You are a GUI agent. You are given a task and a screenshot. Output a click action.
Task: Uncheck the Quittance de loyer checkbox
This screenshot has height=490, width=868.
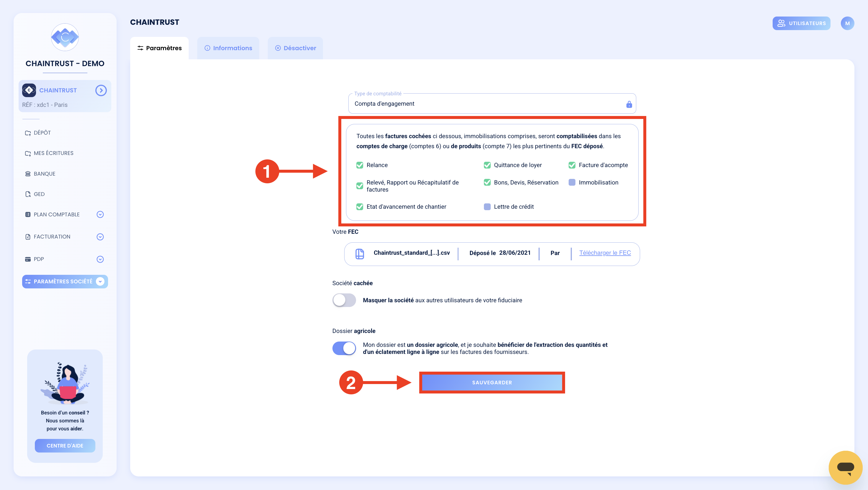(x=487, y=165)
